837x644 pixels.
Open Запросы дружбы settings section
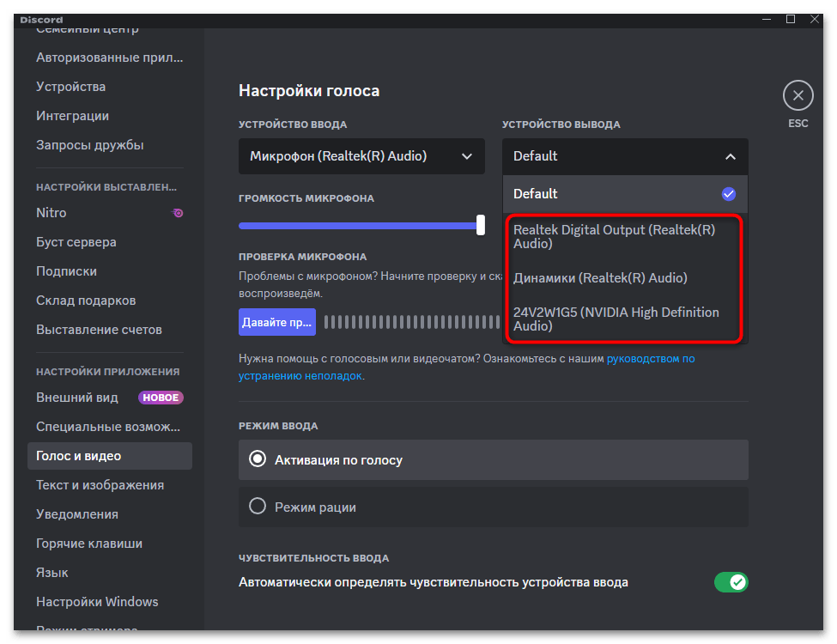click(109, 145)
